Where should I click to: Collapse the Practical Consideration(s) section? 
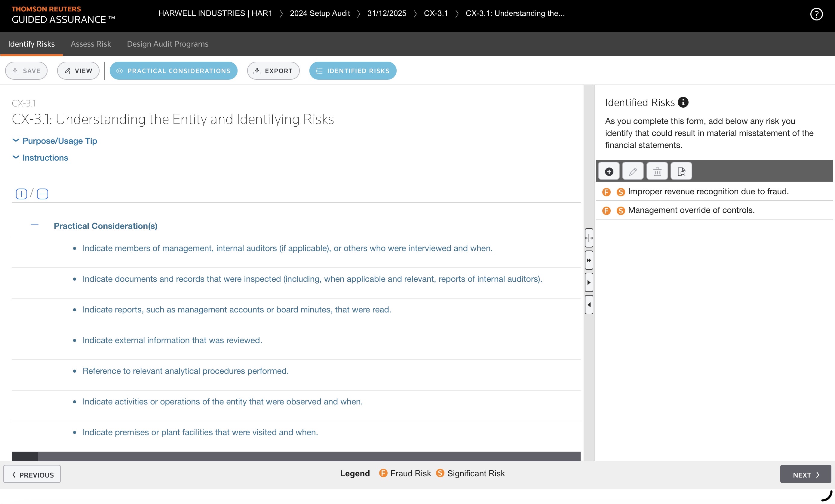(34, 225)
